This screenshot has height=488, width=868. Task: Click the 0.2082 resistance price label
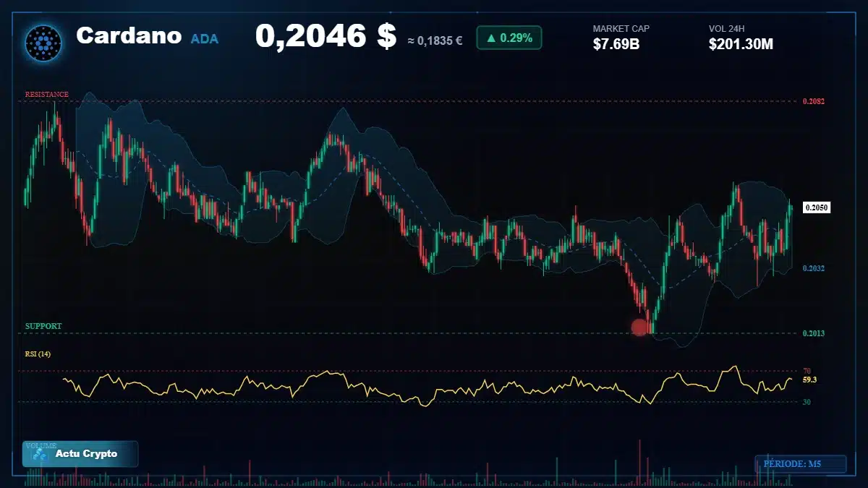pyautogui.click(x=814, y=101)
